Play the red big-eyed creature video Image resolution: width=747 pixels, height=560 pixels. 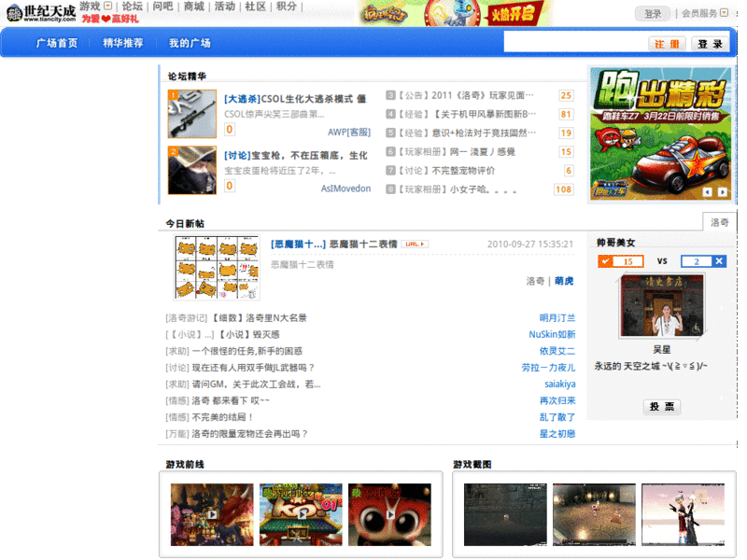coord(389,514)
